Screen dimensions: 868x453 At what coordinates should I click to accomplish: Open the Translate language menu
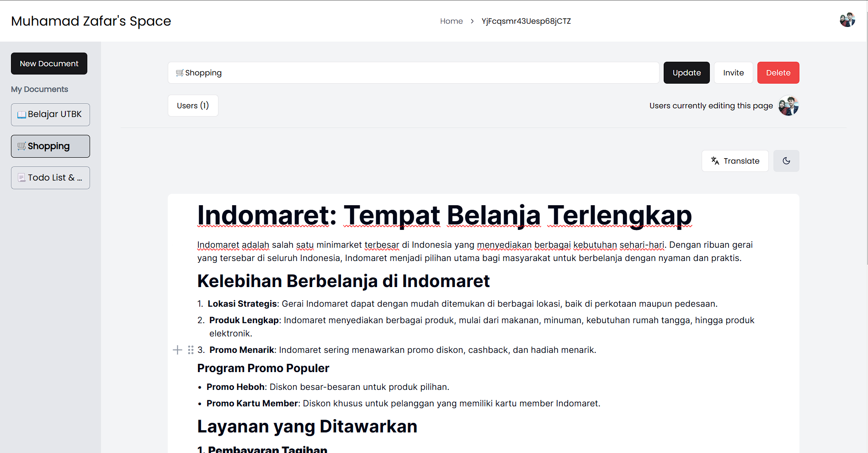(735, 161)
